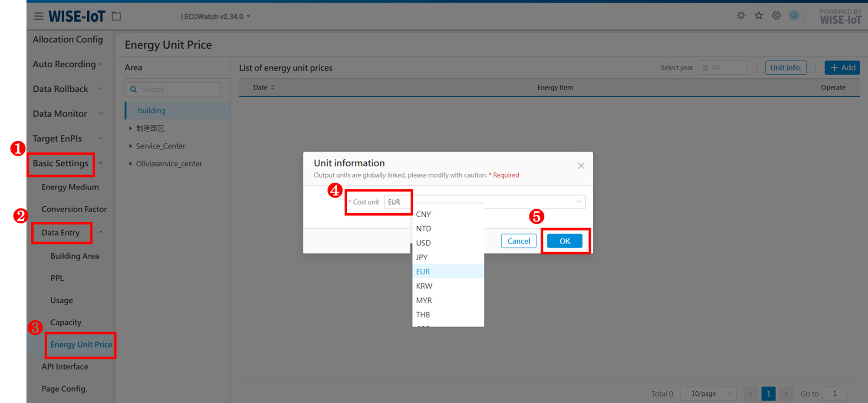The height and width of the screenshot is (403, 868).
Task: Open the hamburger navigation menu
Action: (39, 17)
